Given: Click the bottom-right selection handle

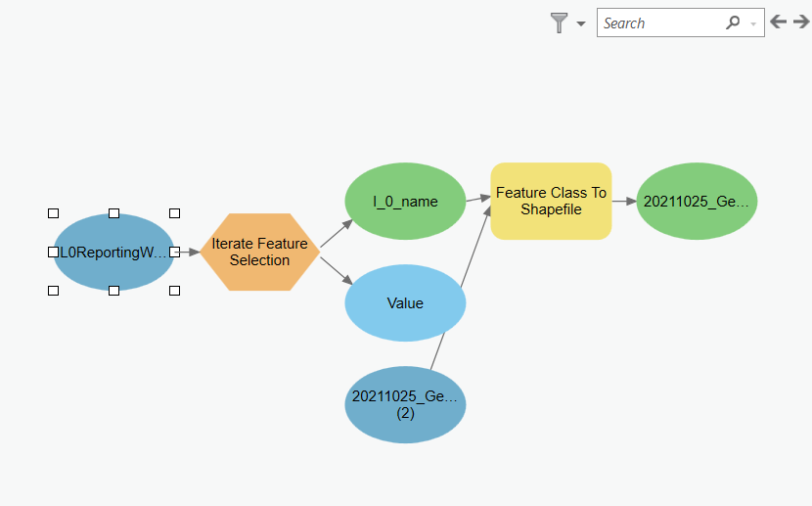Looking at the screenshot, I should 175,291.
